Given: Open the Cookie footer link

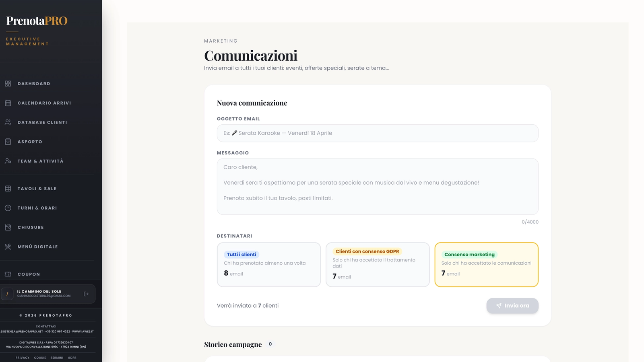Looking at the screenshot, I should tap(40, 358).
